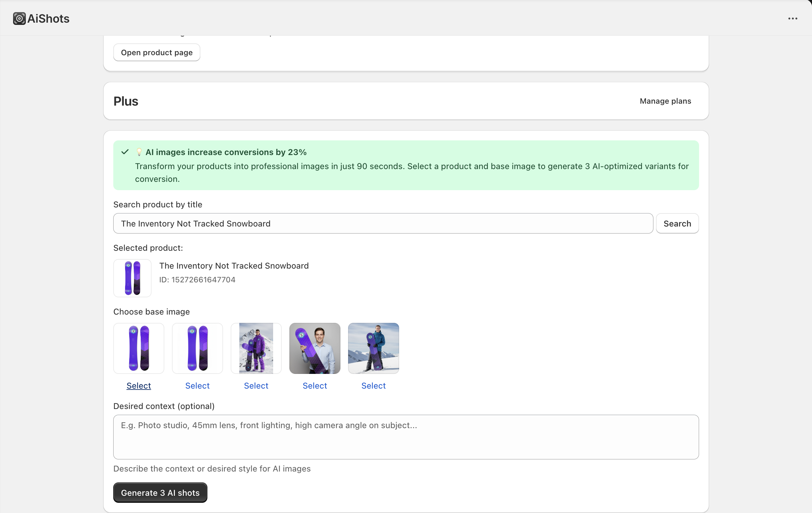
Task: Choose the man in shirt holding snowboard image
Action: click(315, 348)
